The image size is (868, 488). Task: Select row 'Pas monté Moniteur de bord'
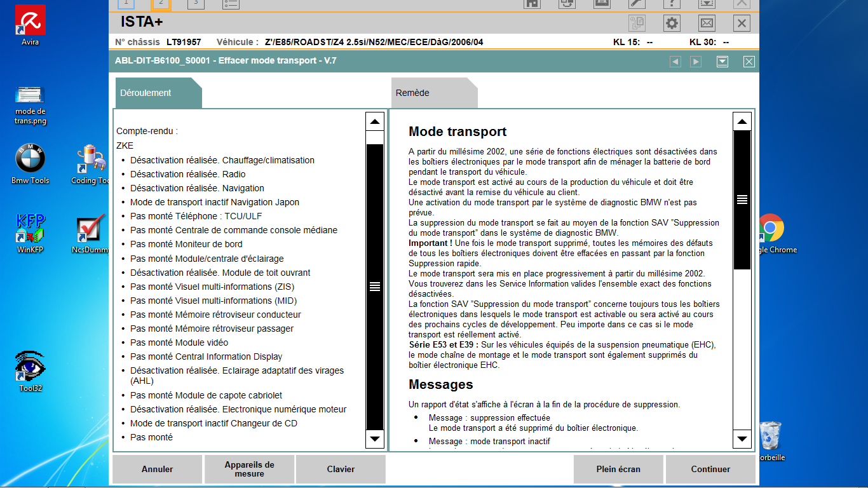click(186, 244)
